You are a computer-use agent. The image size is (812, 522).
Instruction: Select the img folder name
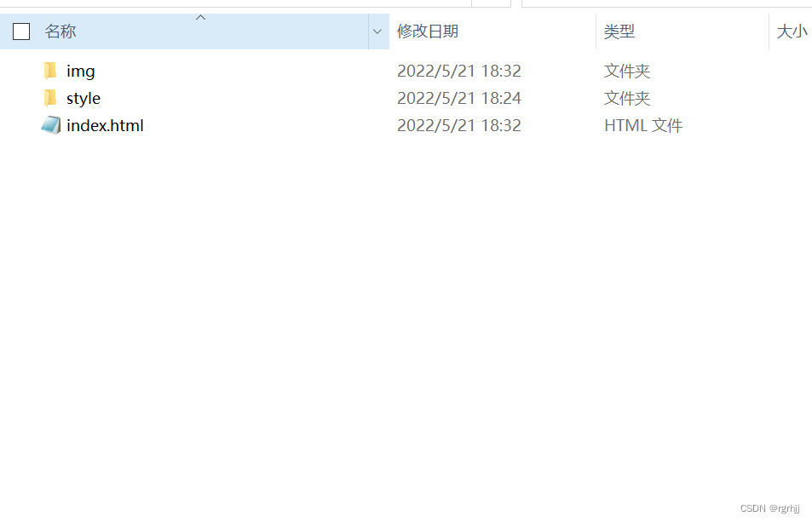80,72
